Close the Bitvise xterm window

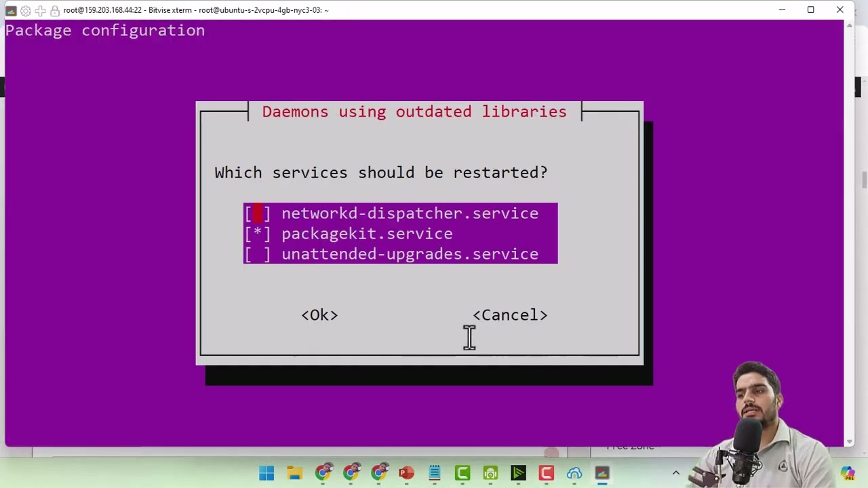840,10
